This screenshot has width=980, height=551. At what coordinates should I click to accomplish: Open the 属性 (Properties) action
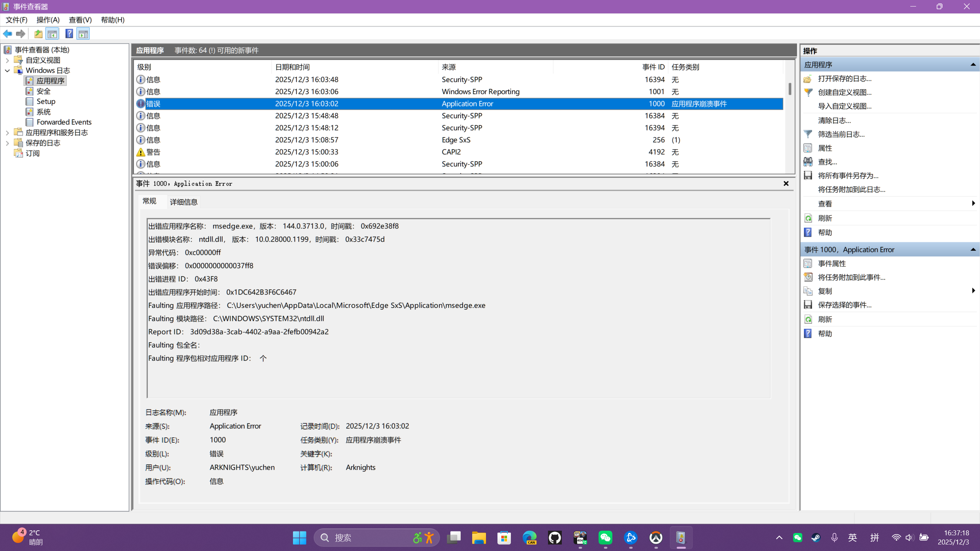tap(808, 147)
